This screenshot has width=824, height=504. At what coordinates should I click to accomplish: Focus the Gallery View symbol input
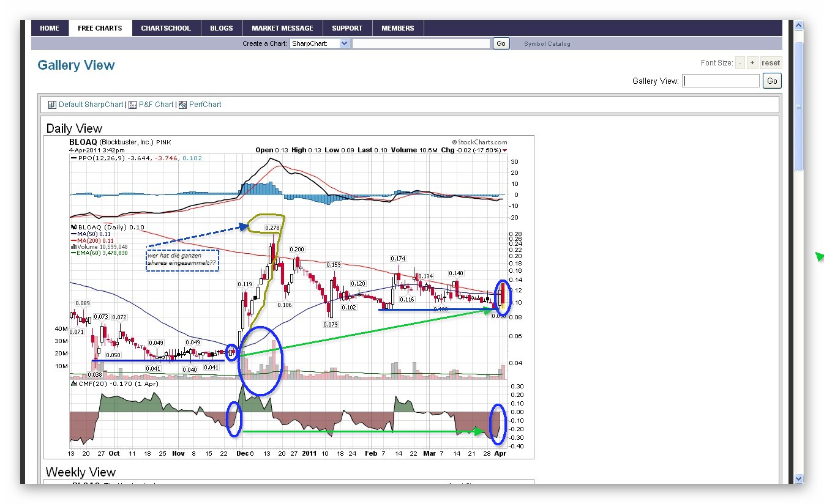[721, 81]
